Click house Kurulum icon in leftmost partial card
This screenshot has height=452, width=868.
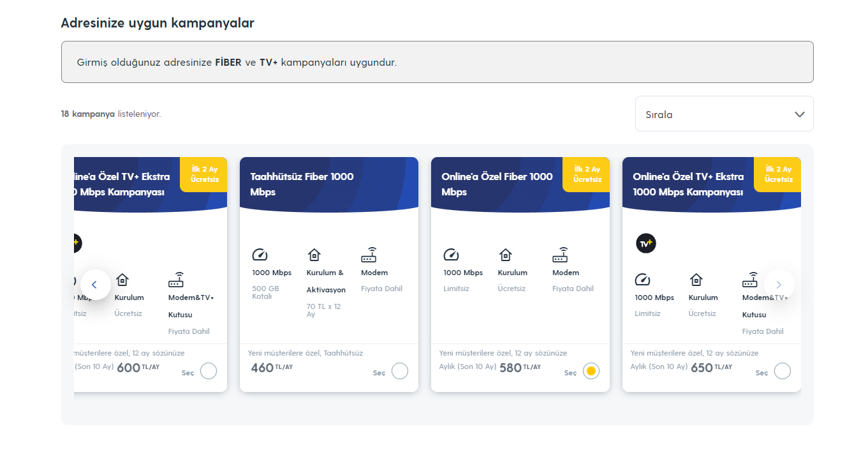(x=122, y=280)
